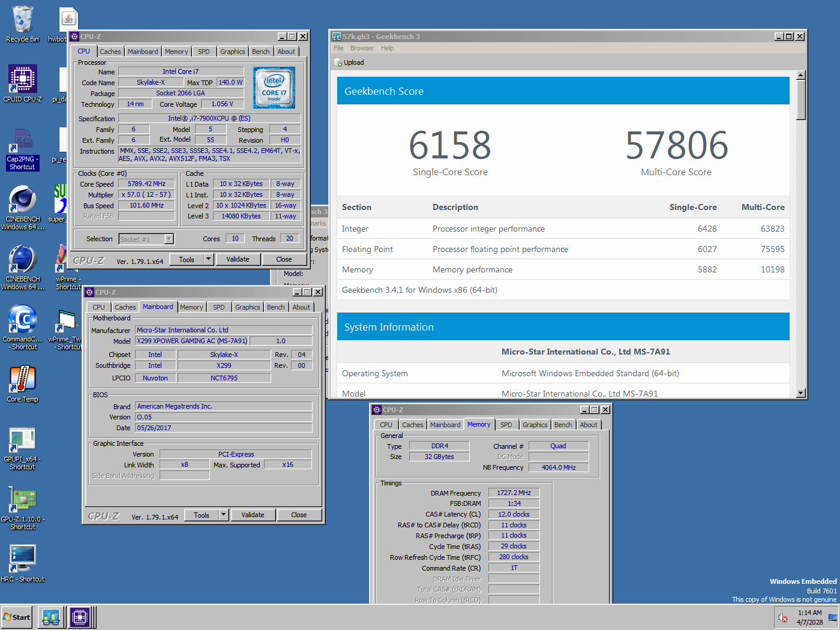
Task: Click the Max TDP 140.0 W value
Action: point(230,83)
